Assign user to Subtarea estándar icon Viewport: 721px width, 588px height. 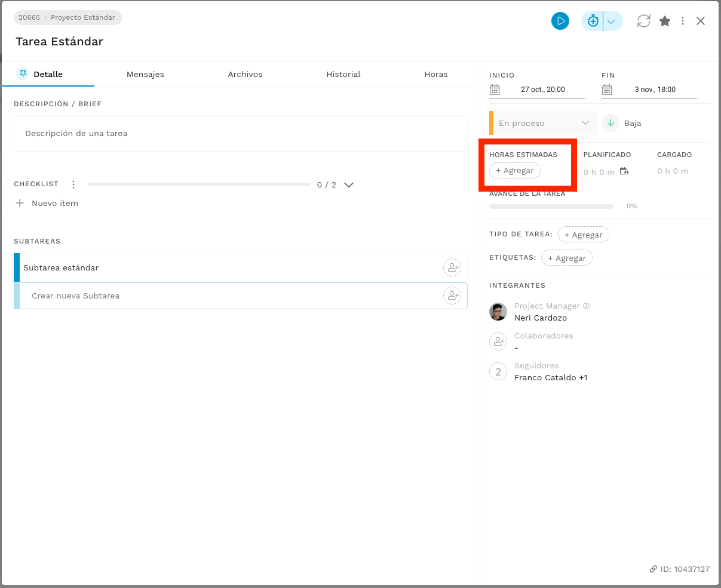452,267
